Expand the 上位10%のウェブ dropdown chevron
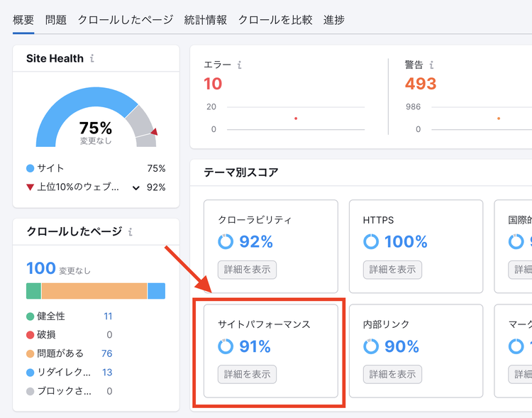 click(x=135, y=188)
